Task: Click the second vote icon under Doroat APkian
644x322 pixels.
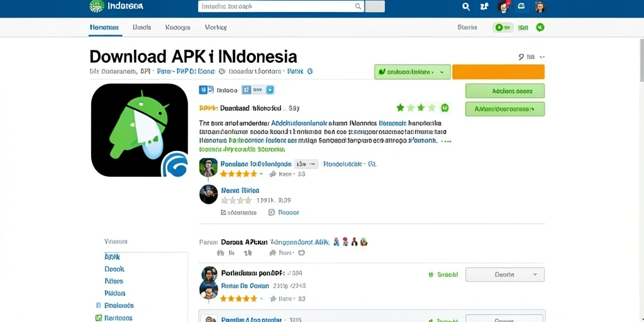Action: pos(248,253)
